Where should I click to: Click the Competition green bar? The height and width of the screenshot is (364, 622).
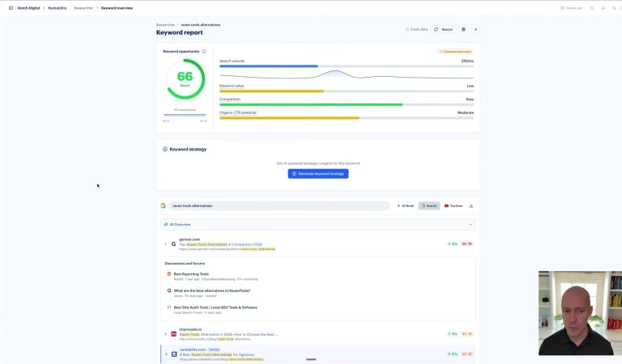tap(311, 104)
